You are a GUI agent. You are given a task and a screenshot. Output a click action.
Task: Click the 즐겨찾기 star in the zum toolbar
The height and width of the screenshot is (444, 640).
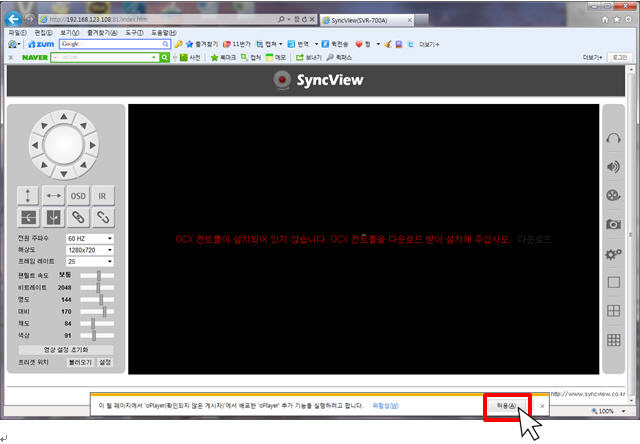tap(202, 44)
